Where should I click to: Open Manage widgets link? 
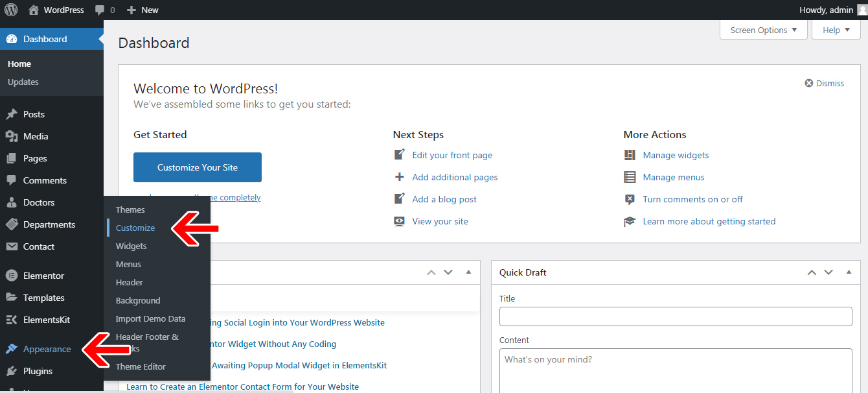(676, 155)
